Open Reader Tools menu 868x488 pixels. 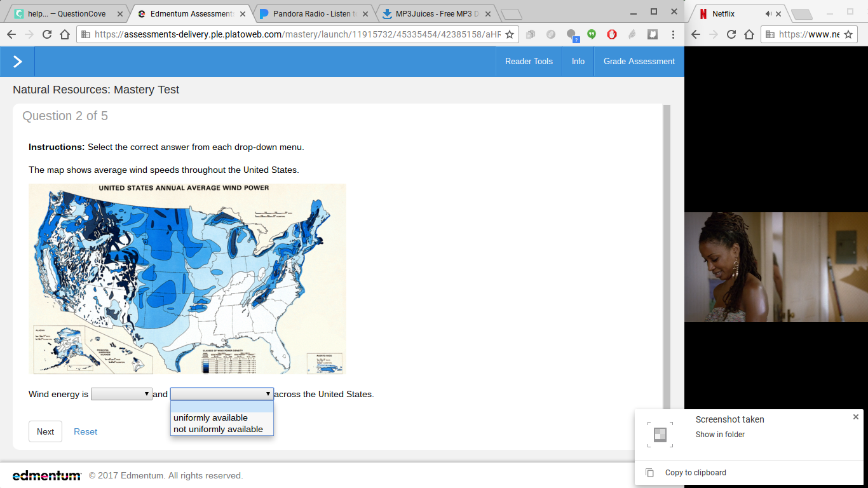coord(529,61)
